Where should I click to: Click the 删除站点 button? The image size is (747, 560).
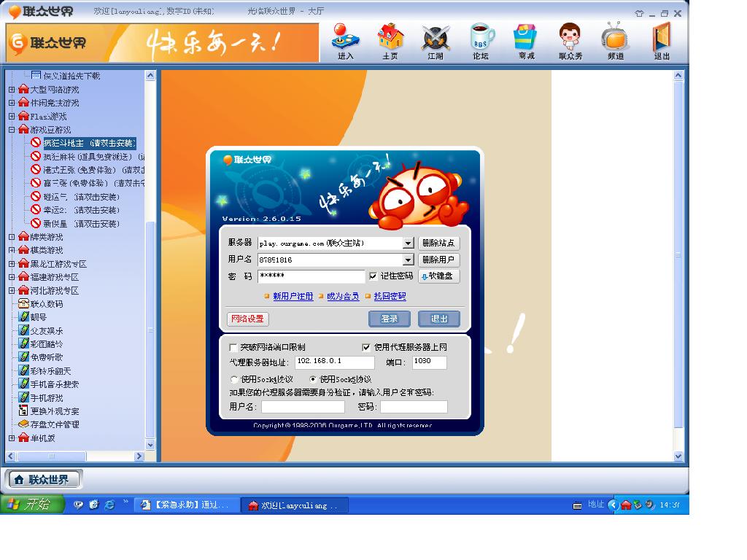pyautogui.click(x=438, y=244)
